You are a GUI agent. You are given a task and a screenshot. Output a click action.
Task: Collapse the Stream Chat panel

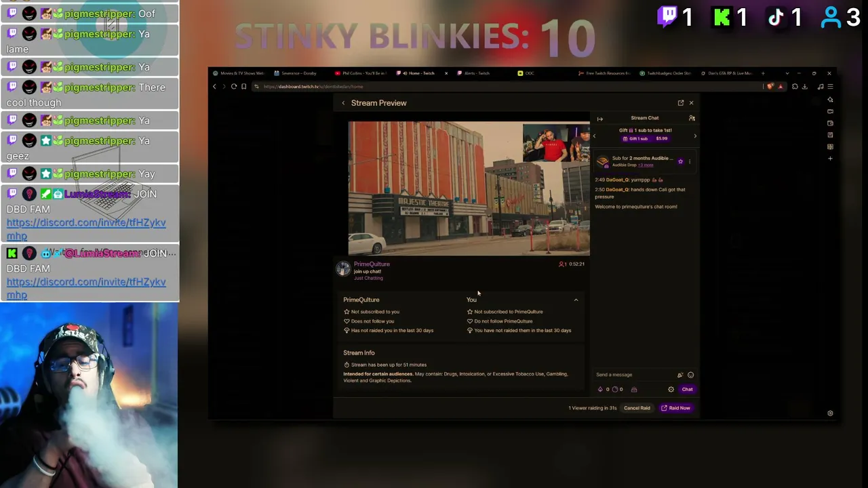(x=600, y=119)
